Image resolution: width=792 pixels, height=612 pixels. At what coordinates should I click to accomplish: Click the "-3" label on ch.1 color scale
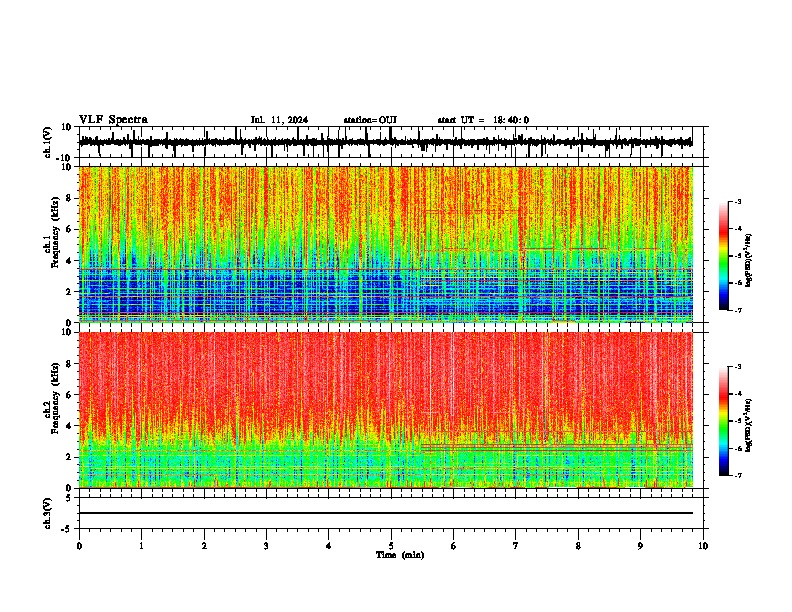737,201
